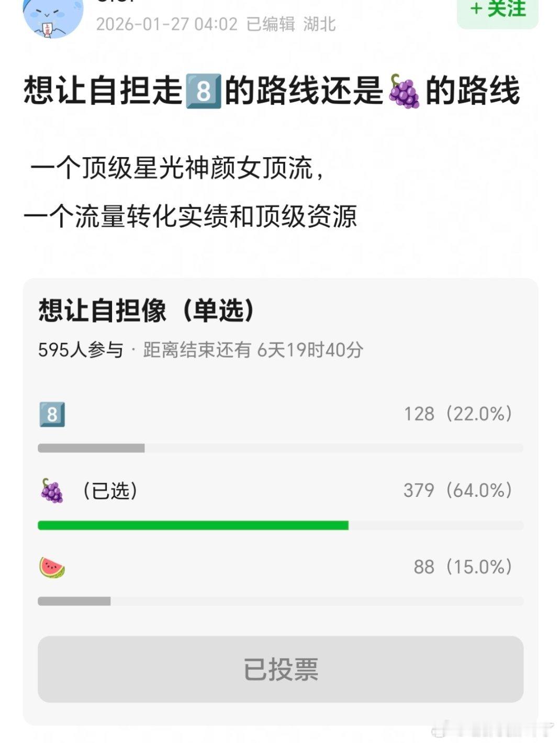Click the 已选 label beside the grape
Image resolution: width=560 pixels, height=743 pixels.
point(110,491)
